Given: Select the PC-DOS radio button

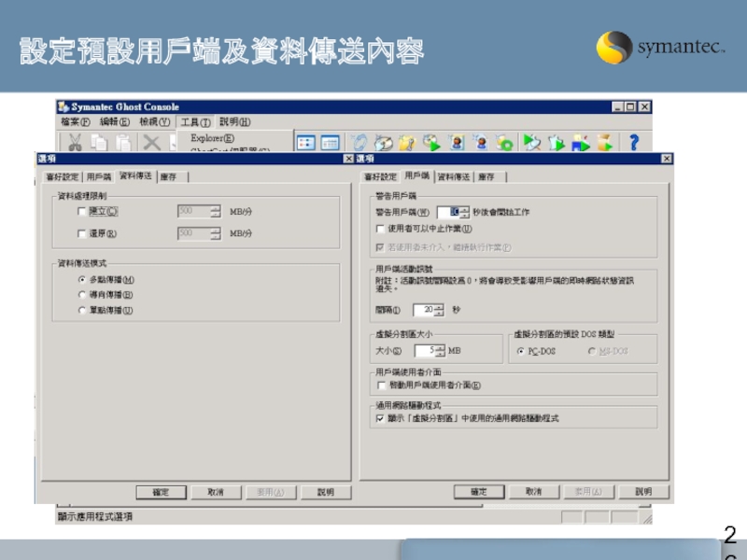Looking at the screenshot, I should click(520, 351).
